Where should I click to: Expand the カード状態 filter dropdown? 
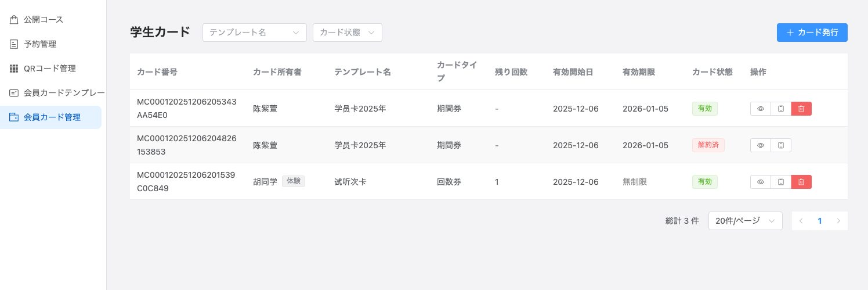[347, 33]
